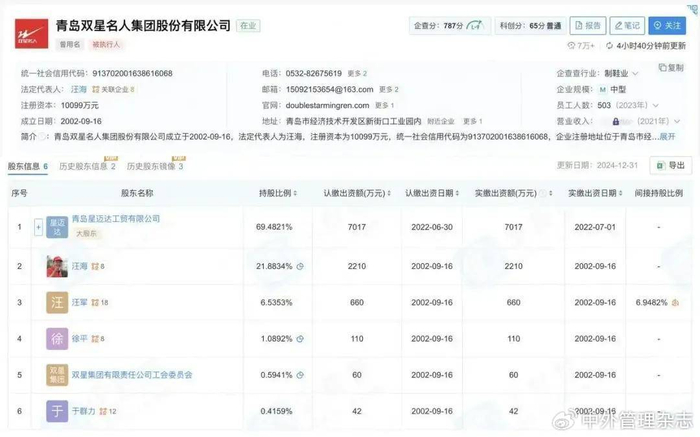700x437 pixels.
Task: Click the 星迈达 avatar icon
Action: 57,227
